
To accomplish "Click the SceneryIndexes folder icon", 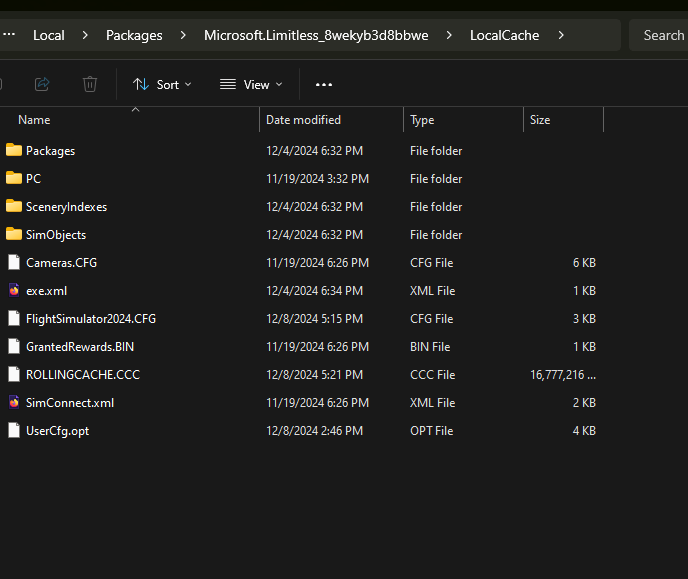I will 14,207.
